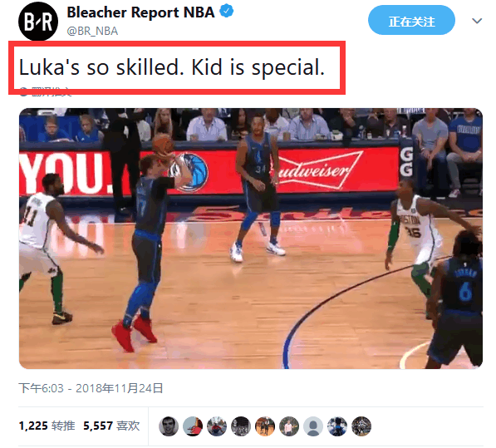Open Bleacher Report NBA account name
Image resolution: width=496 pixels, height=448 pixels.
coord(140,12)
